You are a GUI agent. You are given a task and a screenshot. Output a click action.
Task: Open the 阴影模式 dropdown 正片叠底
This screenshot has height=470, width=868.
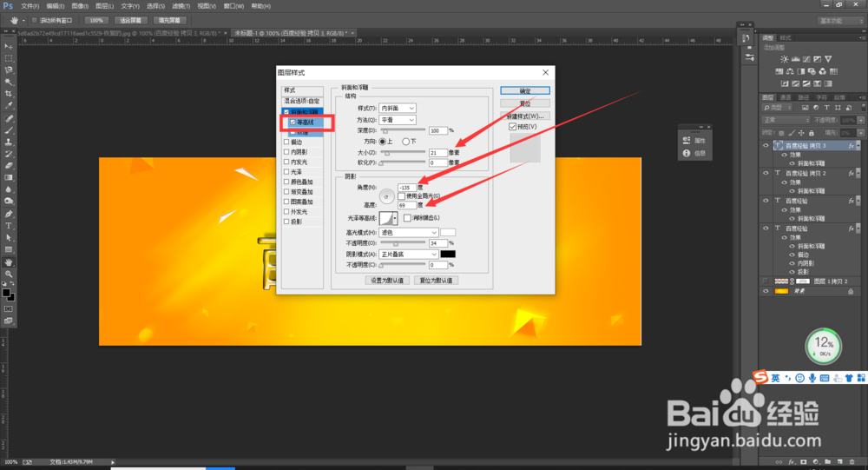[x=409, y=254]
